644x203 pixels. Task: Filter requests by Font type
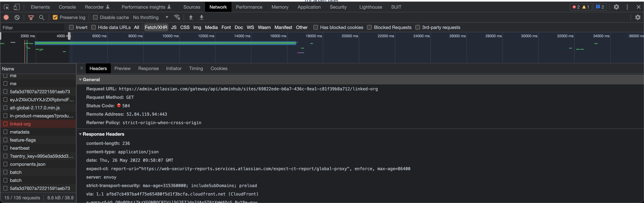226,27
